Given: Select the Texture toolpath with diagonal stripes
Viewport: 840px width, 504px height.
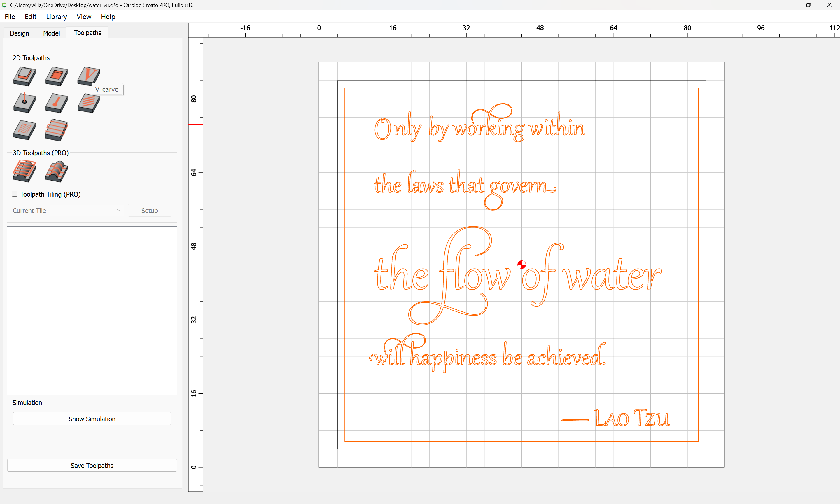Looking at the screenshot, I should (89, 103).
